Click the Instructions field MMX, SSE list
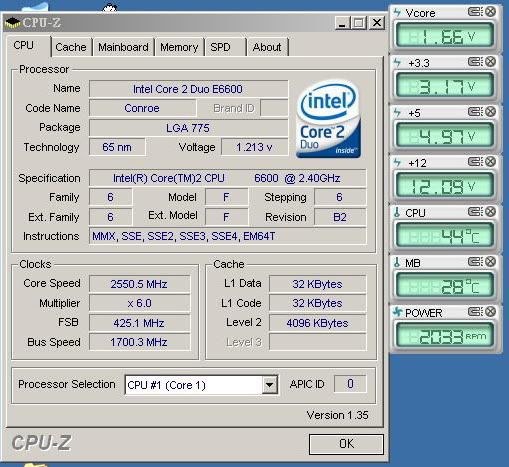 (227, 236)
